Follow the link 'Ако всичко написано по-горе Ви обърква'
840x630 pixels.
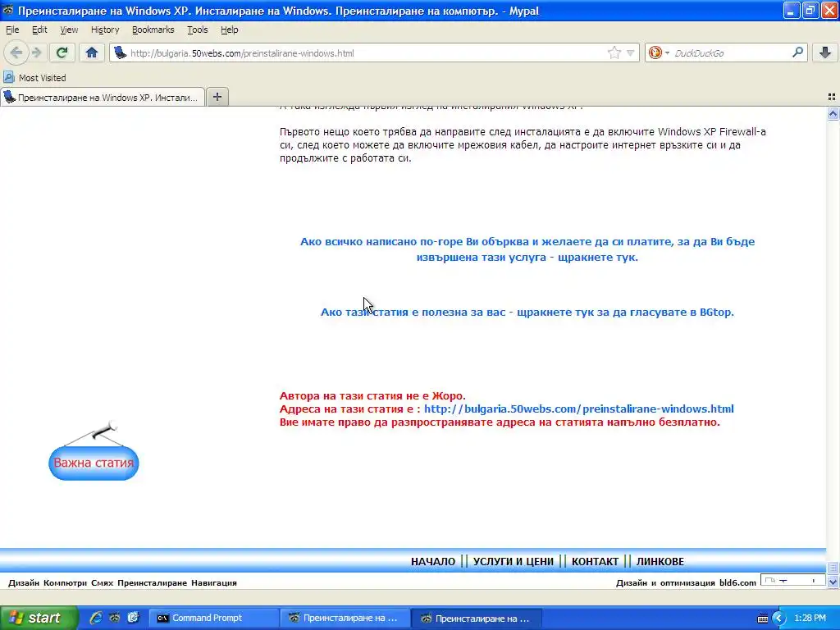coord(527,249)
